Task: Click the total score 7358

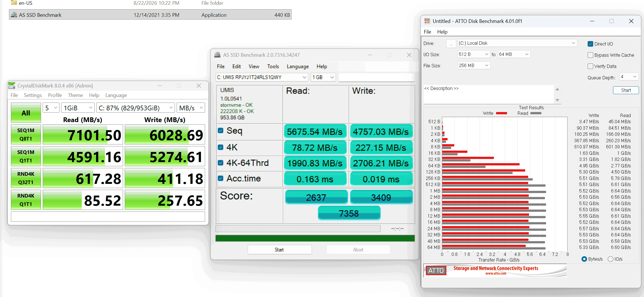Action: click(349, 213)
